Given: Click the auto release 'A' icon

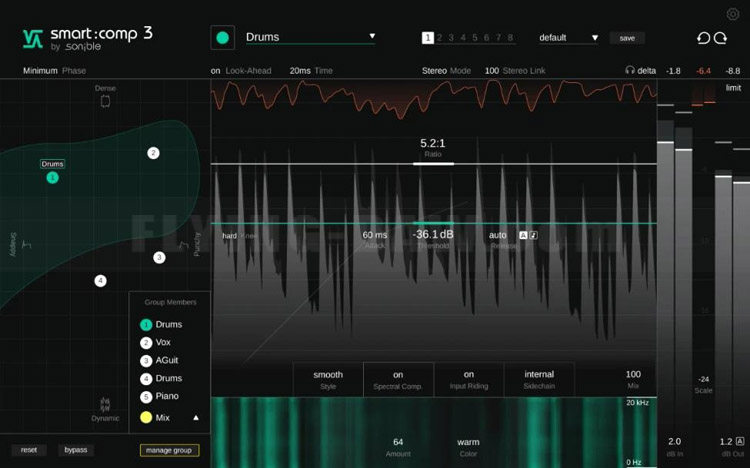Looking at the screenshot, I should pos(523,235).
